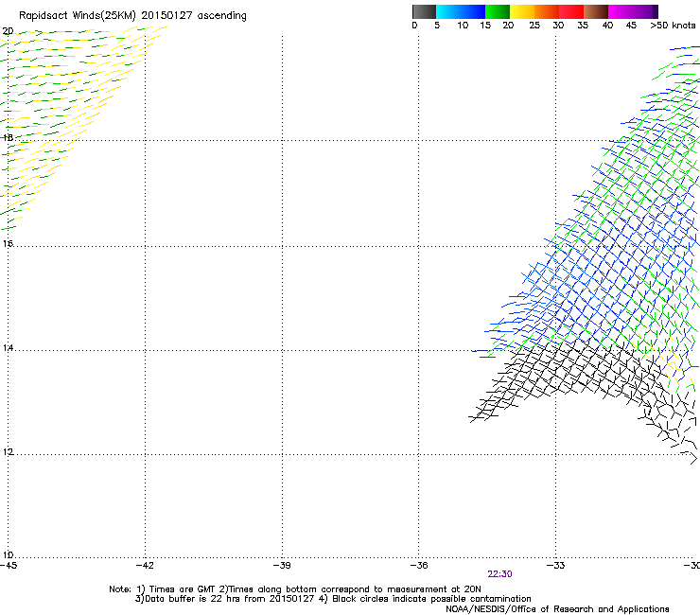Click latitude label '20' on left axis
The width and height of the screenshot is (700, 615).
pos(8,31)
